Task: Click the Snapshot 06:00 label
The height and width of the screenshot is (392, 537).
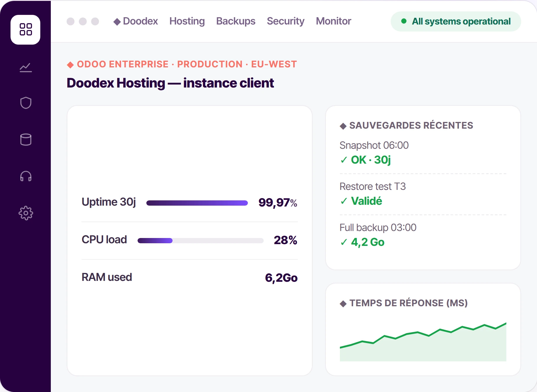Action: coord(374,145)
